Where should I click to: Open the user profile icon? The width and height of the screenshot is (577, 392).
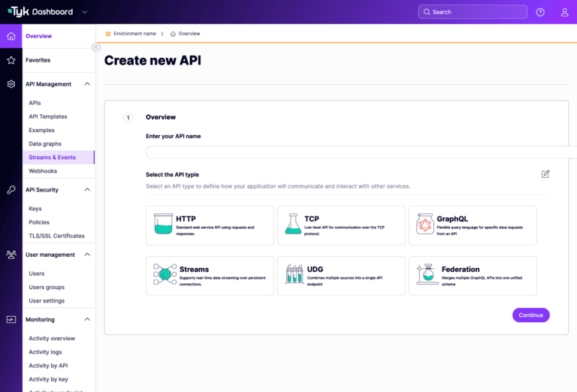(x=564, y=12)
